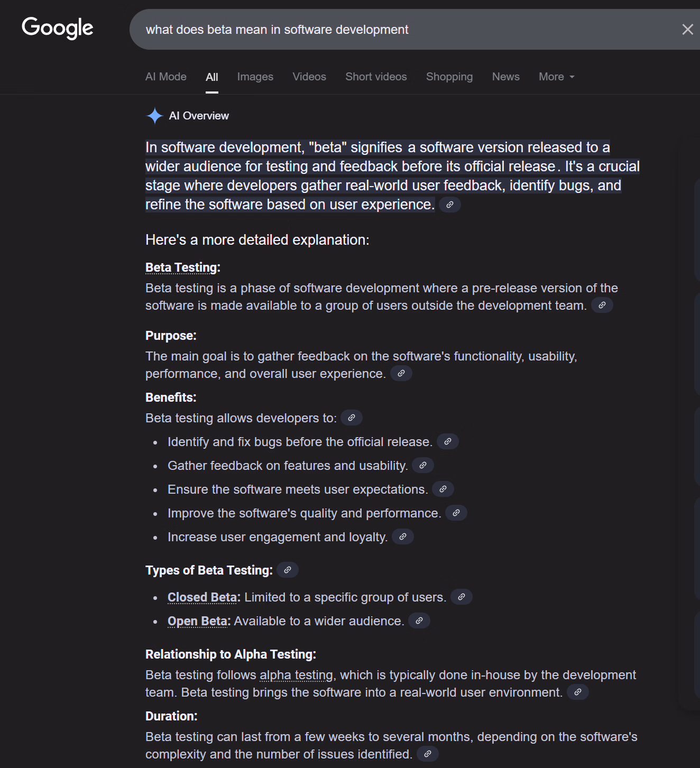Switch to AI Mode tab
This screenshot has width=700, height=768.
coord(166,77)
